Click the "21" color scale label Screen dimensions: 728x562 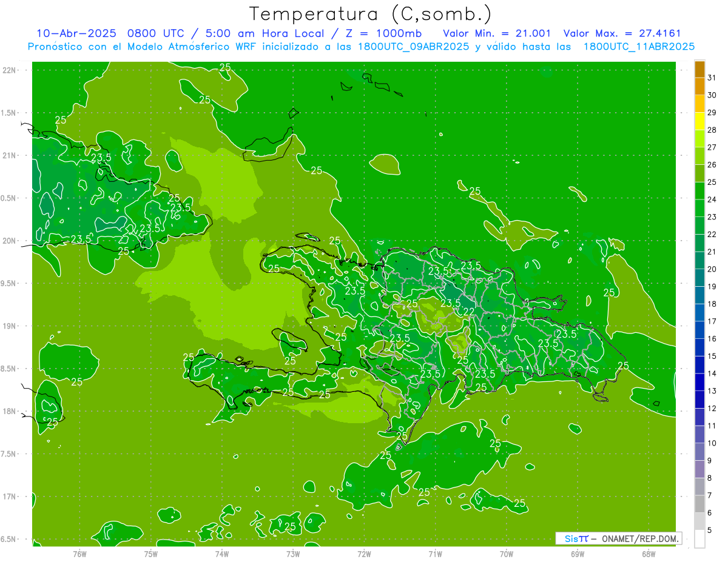click(712, 252)
